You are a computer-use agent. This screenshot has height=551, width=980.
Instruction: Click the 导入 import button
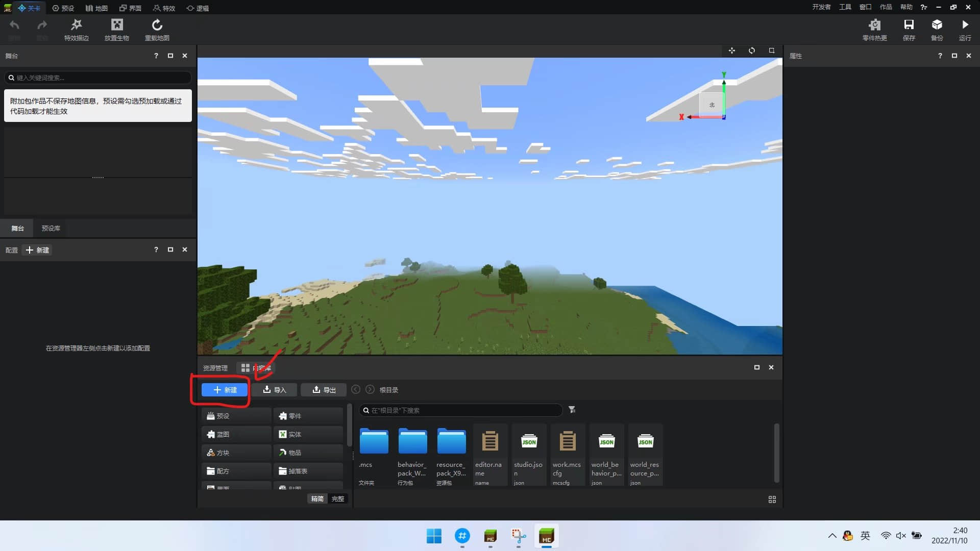tap(274, 390)
